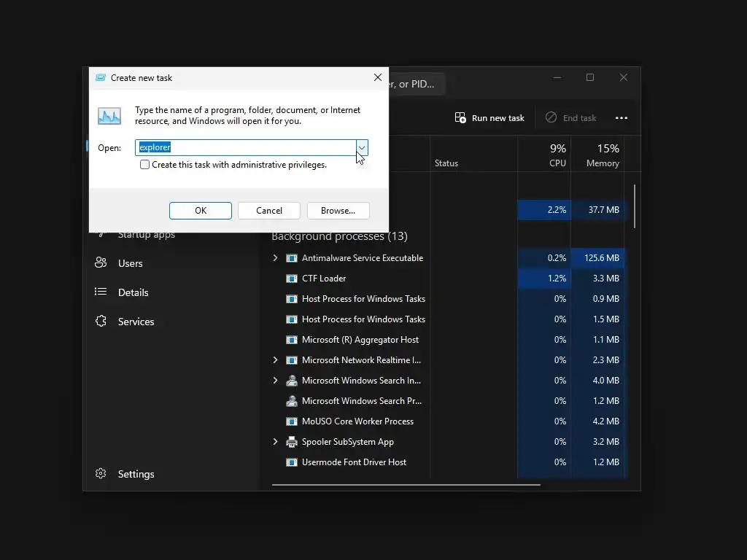This screenshot has height=560, width=747.
Task: Click the Details list icon
Action: (101, 292)
